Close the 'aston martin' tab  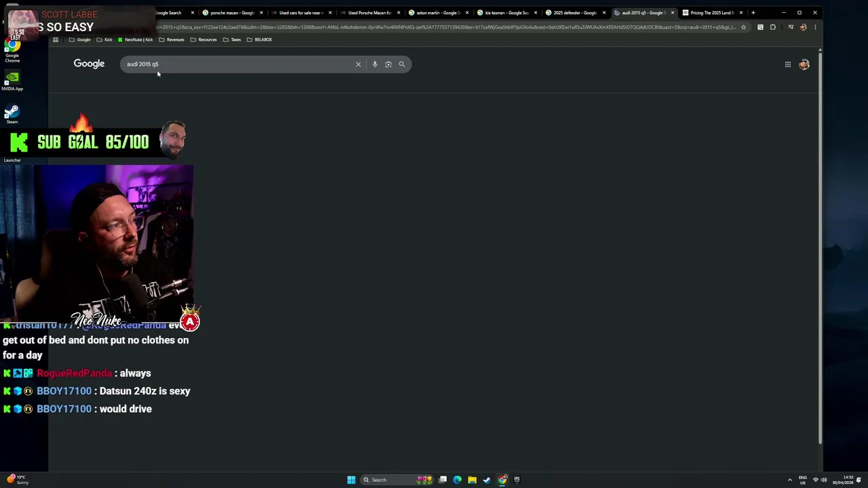pos(467,13)
